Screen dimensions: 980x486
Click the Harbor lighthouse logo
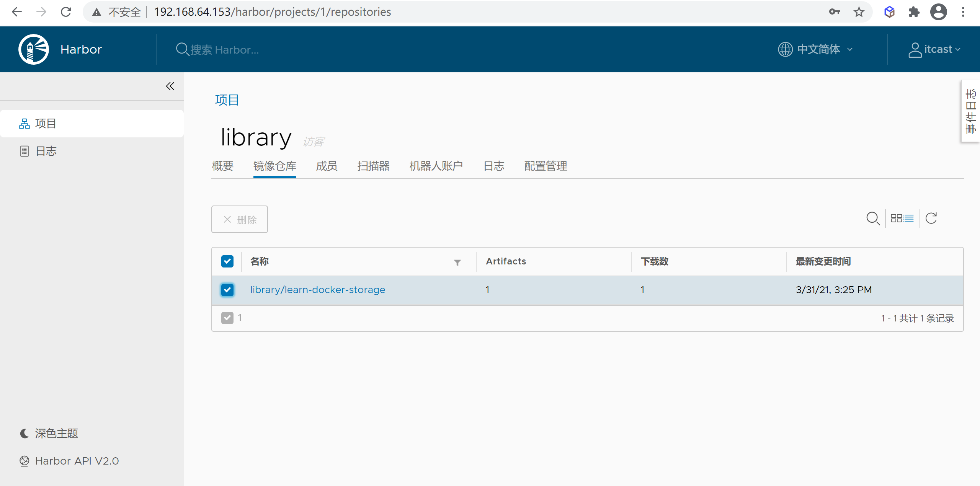coord(34,49)
